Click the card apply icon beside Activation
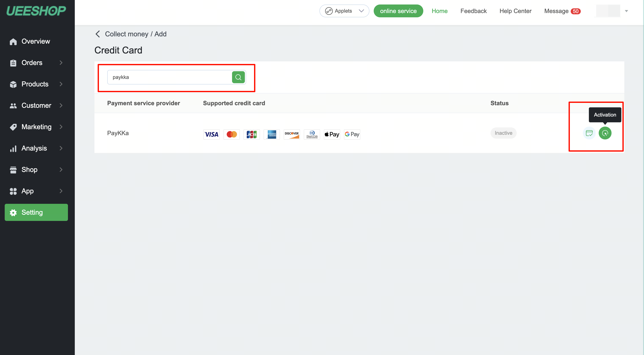Viewport: 644px width, 355px height. tap(589, 133)
